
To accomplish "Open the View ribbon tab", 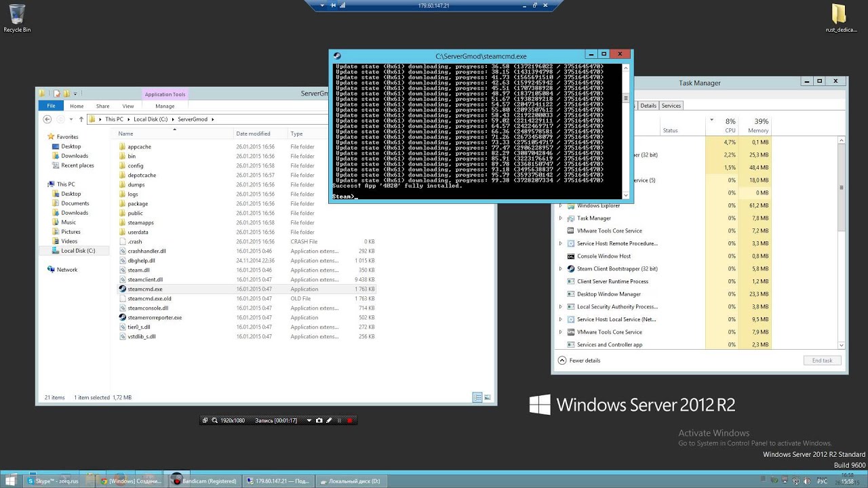I will pos(128,106).
